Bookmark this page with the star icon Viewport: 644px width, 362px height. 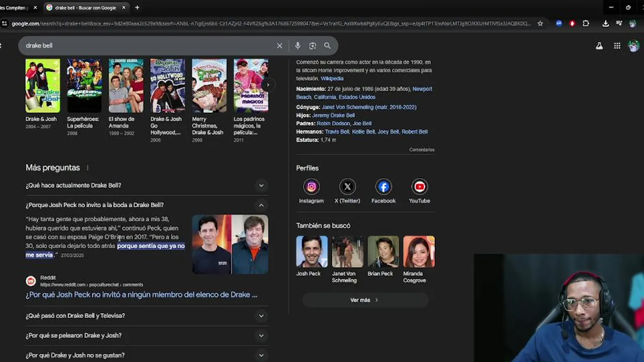(540, 23)
